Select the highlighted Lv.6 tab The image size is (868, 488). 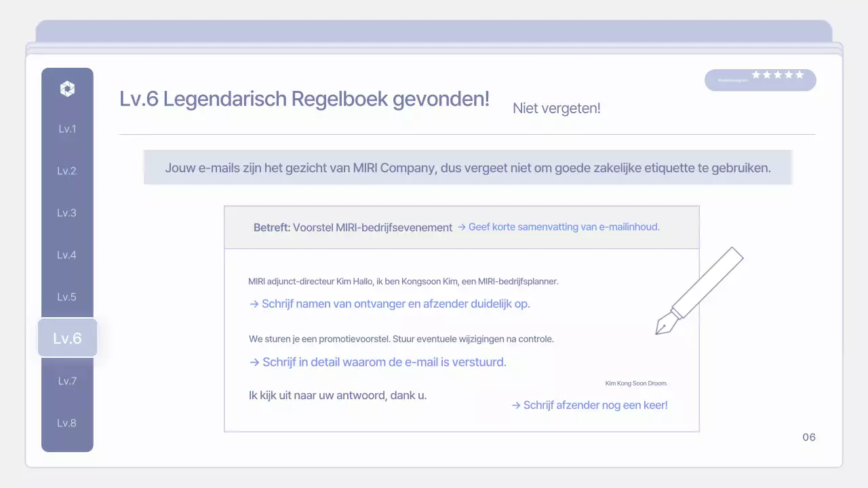click(67, 338)
